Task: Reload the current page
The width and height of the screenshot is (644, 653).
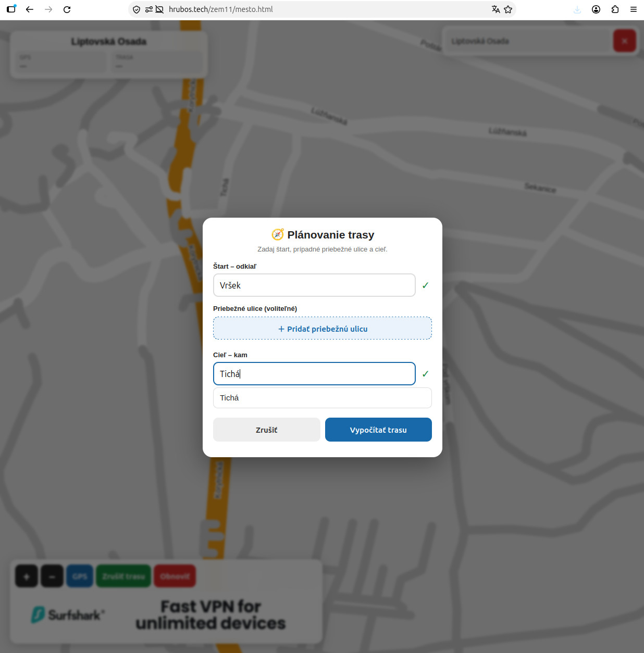Action: [x=67, y=9]
